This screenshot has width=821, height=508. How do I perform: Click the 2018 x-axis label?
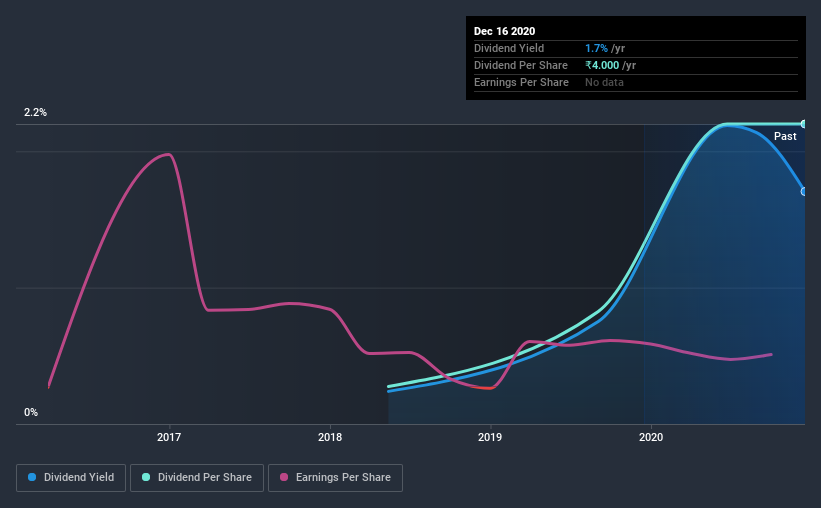(330, 437)
